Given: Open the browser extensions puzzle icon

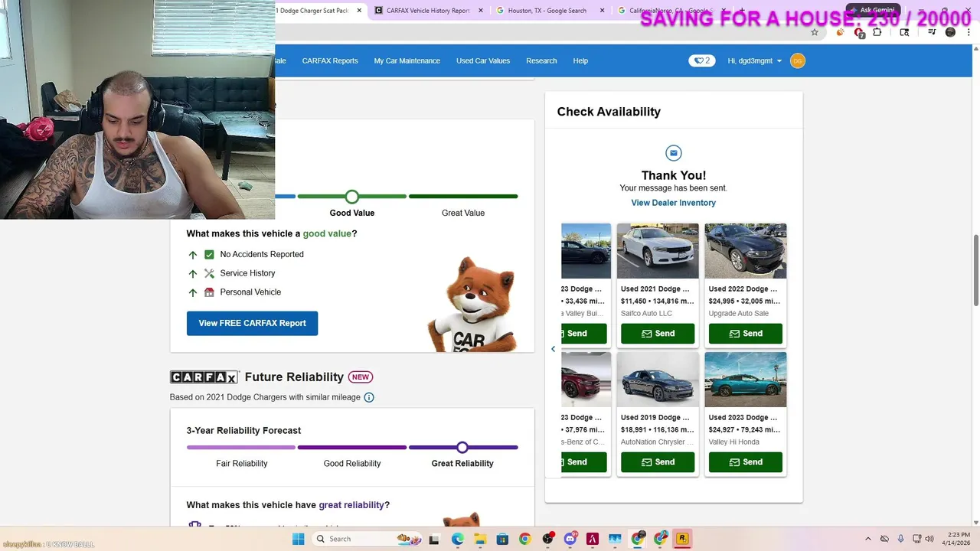Looking at the screenshot, I should click(x=877, y=32).
